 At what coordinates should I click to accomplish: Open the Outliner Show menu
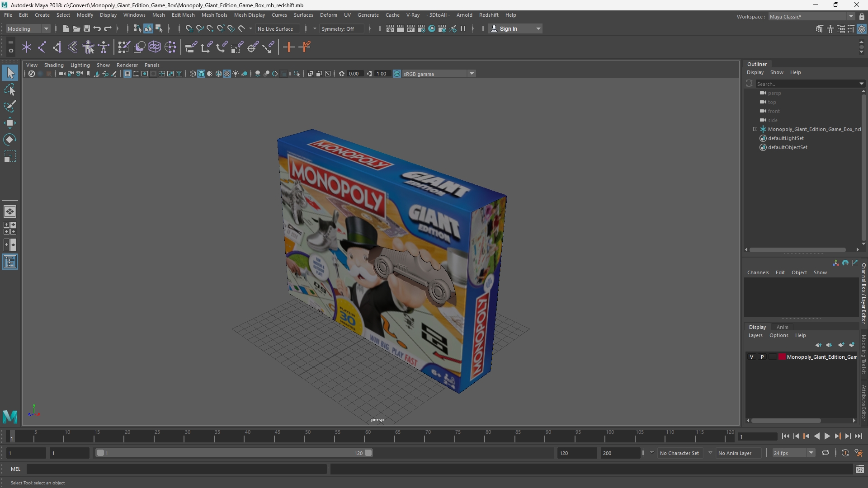coord(777,72)
